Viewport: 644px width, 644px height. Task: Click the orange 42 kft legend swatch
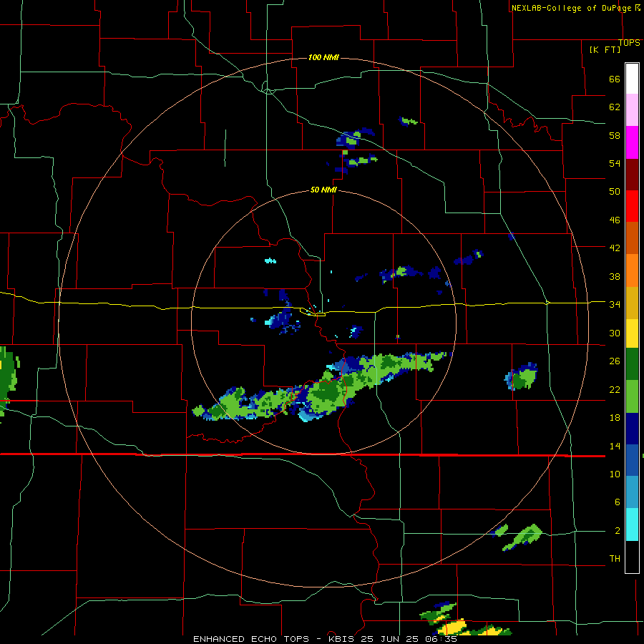(x=632, y=270)
